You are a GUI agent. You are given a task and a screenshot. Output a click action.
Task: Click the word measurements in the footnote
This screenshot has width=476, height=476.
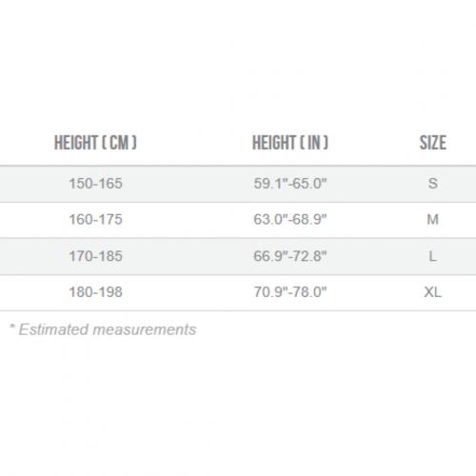145,329
